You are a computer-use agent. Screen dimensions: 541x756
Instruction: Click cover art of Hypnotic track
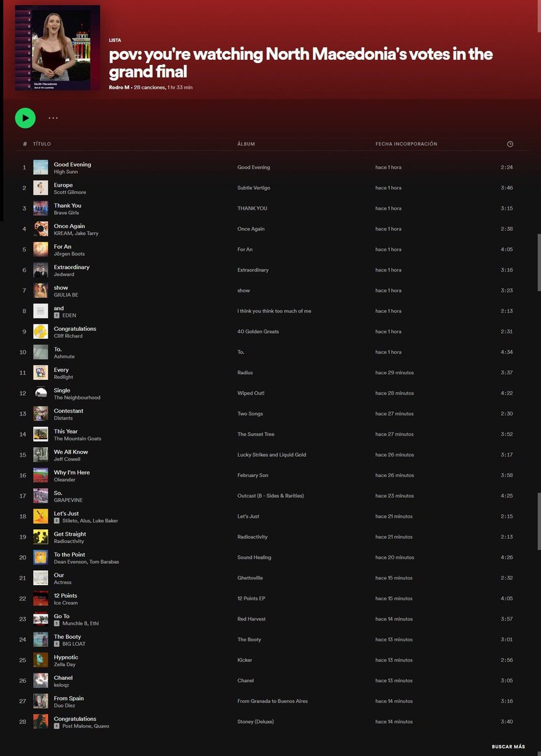tap(40, 660)
